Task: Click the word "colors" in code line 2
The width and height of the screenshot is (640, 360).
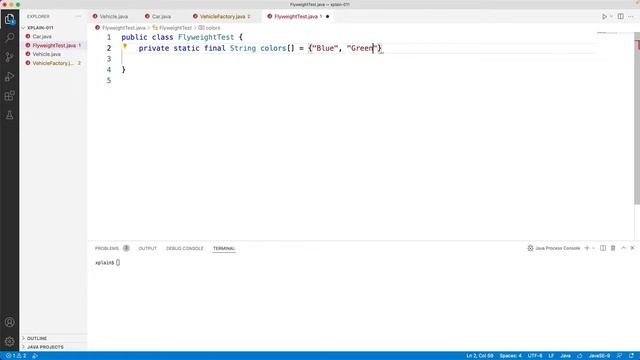Action: (x=273, y=48)
